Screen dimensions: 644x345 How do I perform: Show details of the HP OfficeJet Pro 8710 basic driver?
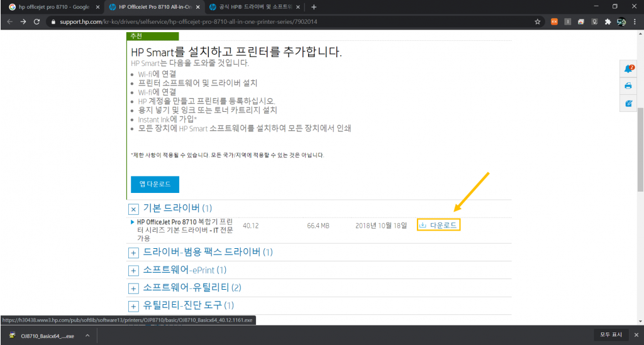point(132,222)
